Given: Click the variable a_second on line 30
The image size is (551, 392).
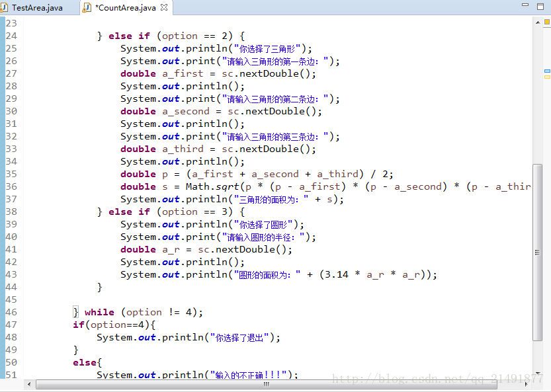Looking at the screenshot, I should click(186, 111).
